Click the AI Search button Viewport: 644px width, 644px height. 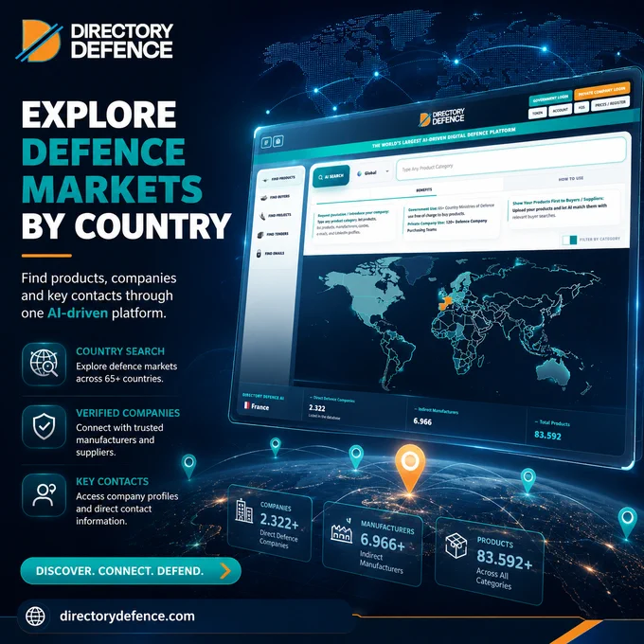(331, 176)
